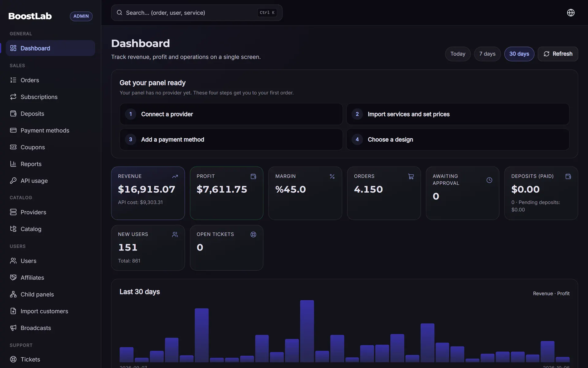Screen dimensions: 588x368
Task: Click the Affiliates handshake icon
Action: click(x=13, y=278)
